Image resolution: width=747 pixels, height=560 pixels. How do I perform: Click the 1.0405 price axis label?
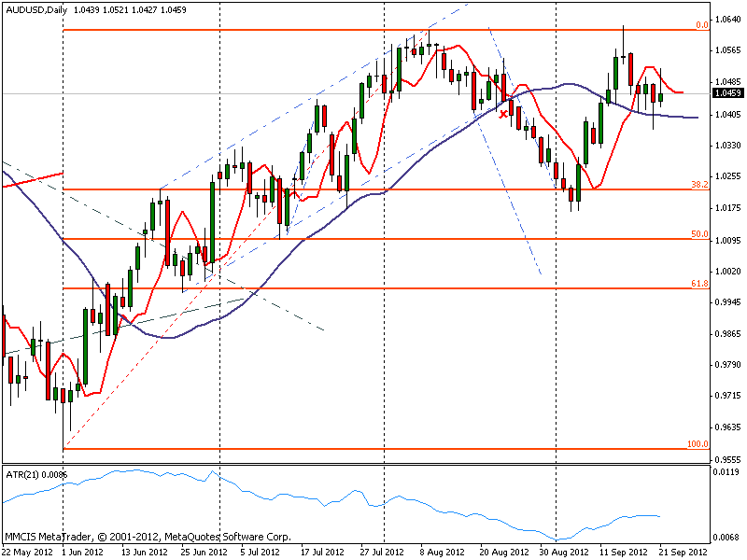pos(728,114)
